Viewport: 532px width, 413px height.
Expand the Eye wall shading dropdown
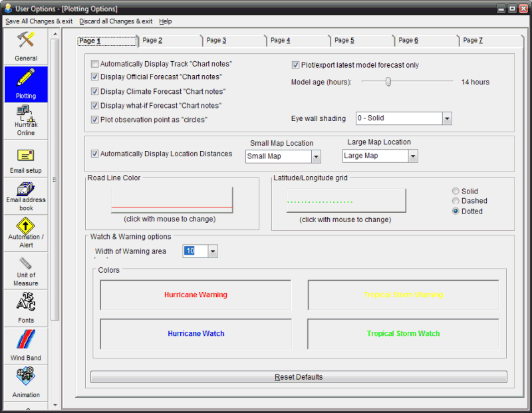447,118
